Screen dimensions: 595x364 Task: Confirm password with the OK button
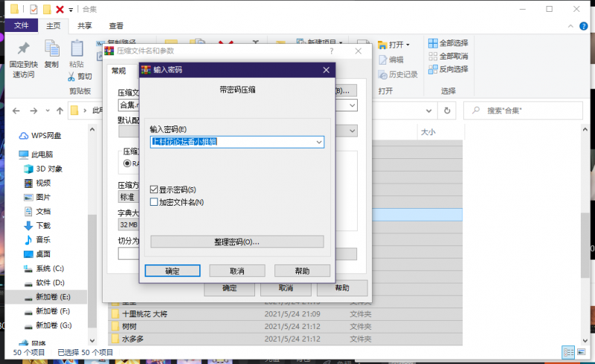coord(172,270)
